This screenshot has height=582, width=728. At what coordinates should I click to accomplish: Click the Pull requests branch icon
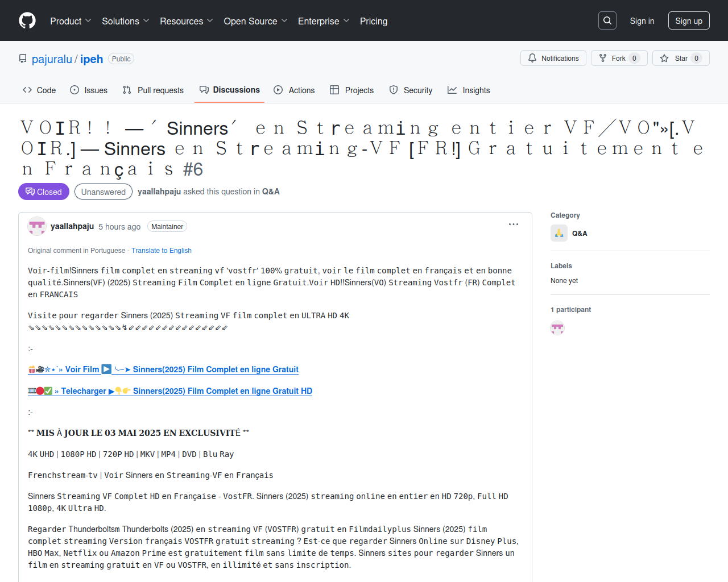tap(127, 90)
